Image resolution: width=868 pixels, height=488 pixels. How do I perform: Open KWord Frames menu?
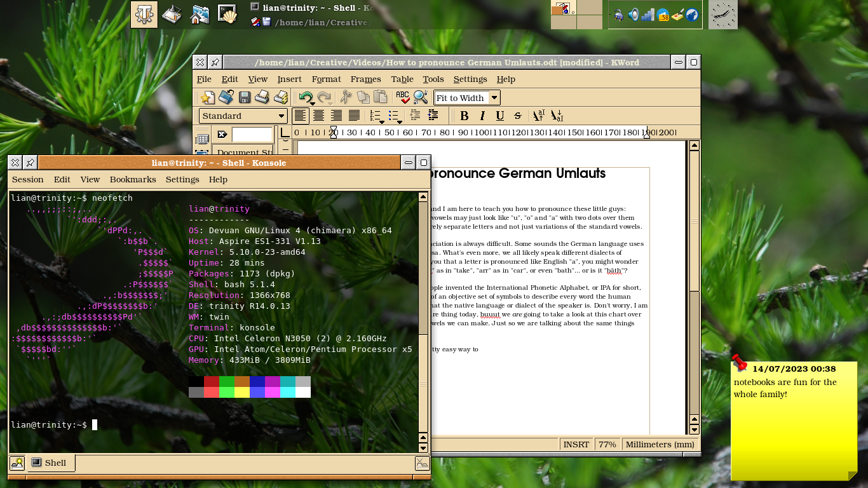[x=365, y=79]
